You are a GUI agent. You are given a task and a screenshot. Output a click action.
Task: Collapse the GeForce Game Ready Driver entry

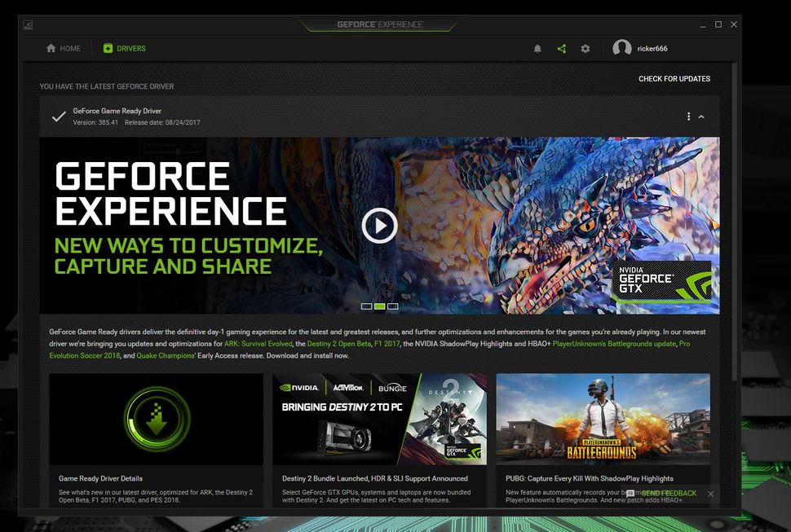click(x=701, y=116)
